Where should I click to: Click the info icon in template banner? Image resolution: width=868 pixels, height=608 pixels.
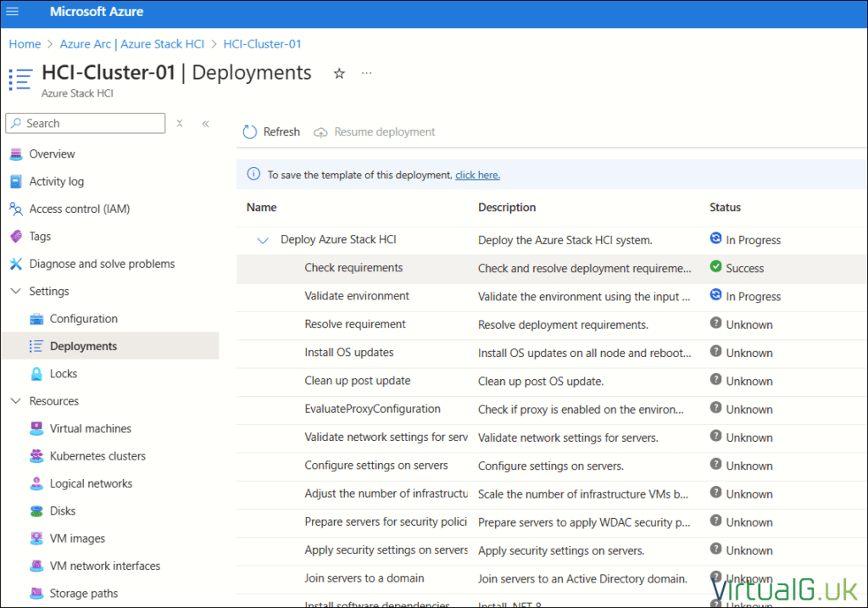253,174
